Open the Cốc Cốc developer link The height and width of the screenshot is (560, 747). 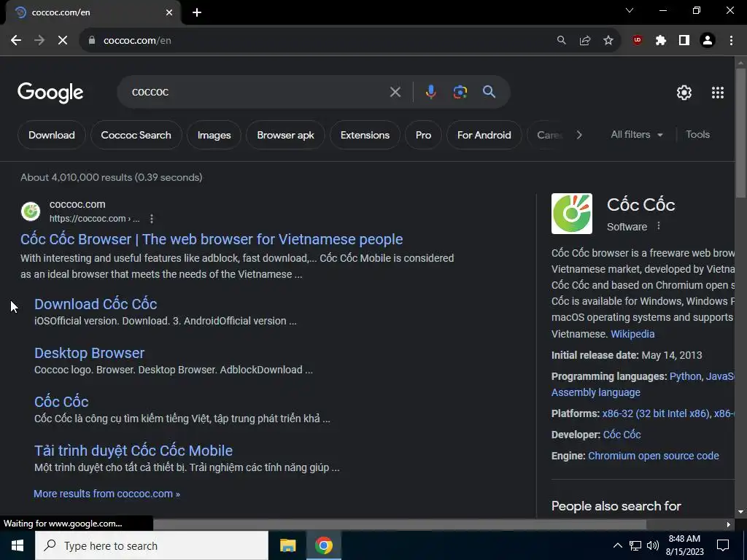point(622,435)
